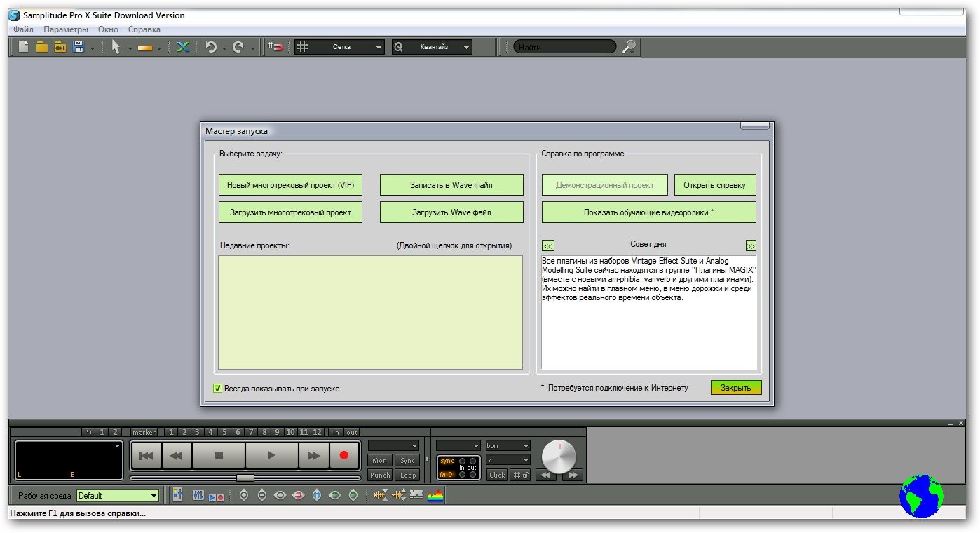This screenshot has width=980, height=533.
Task: Toggle the metronome Click button
Action: pos(497,475)
